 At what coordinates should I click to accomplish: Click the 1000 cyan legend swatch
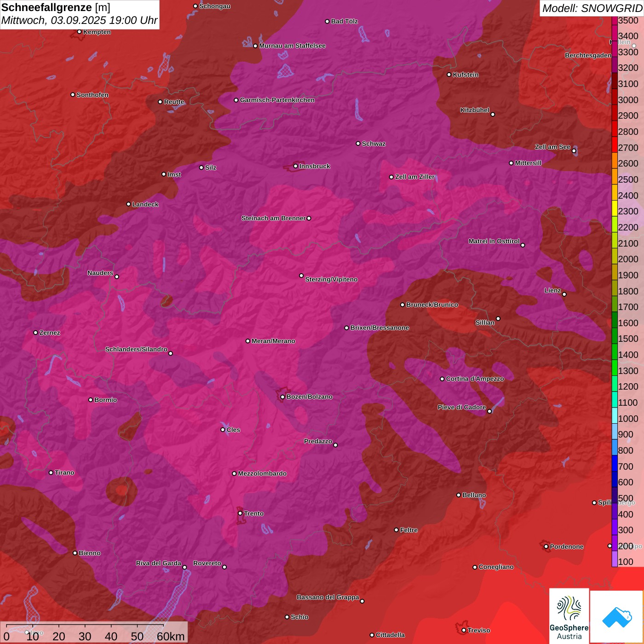point(615,415)
